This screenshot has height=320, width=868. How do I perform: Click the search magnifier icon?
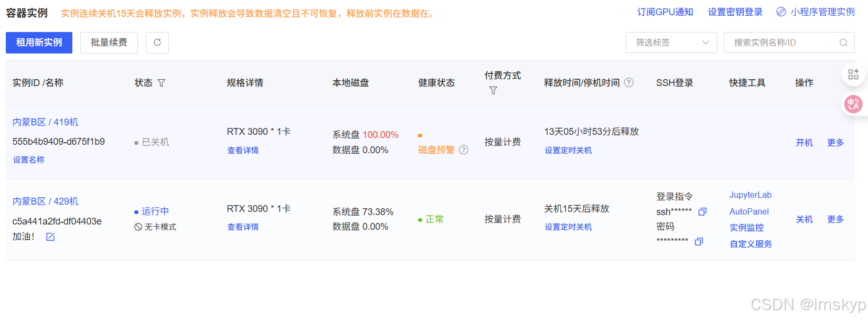[x=843, y=42]
